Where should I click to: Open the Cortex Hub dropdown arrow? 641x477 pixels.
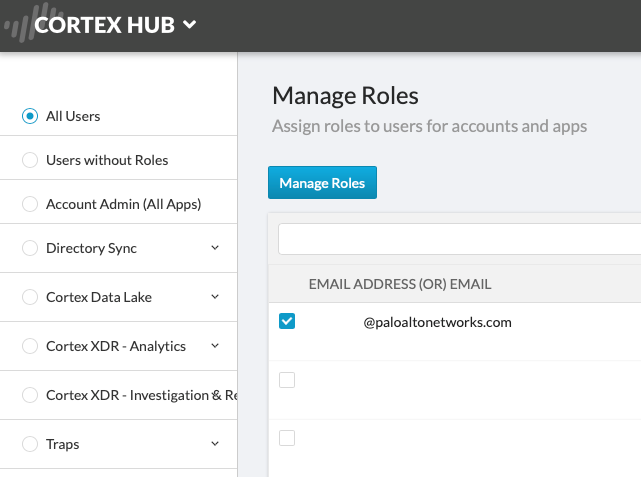[190, 26]
